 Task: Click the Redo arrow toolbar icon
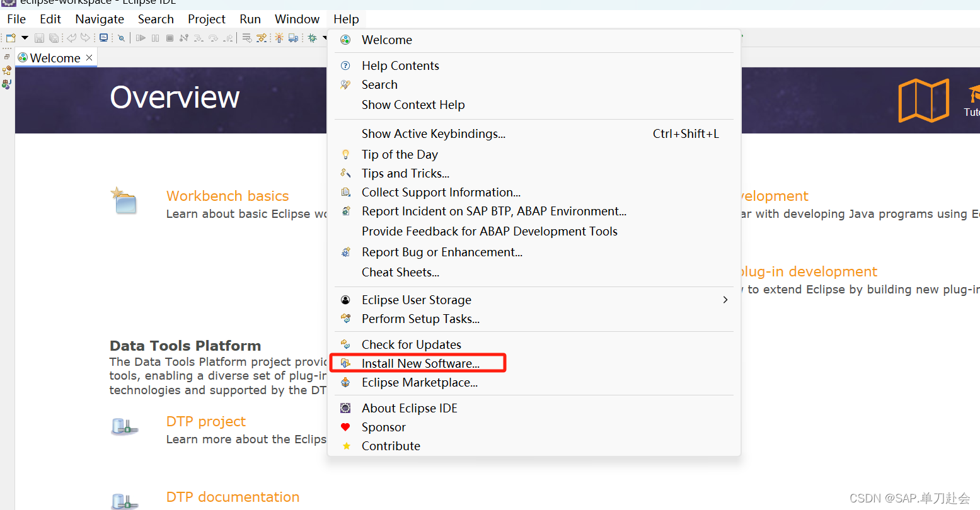point(85,38)
